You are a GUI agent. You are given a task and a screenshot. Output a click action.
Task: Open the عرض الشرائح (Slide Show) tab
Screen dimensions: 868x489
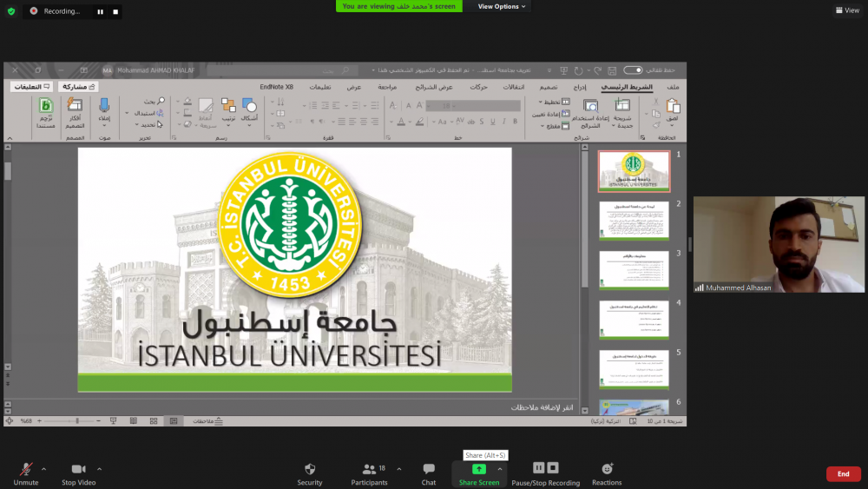434,87
